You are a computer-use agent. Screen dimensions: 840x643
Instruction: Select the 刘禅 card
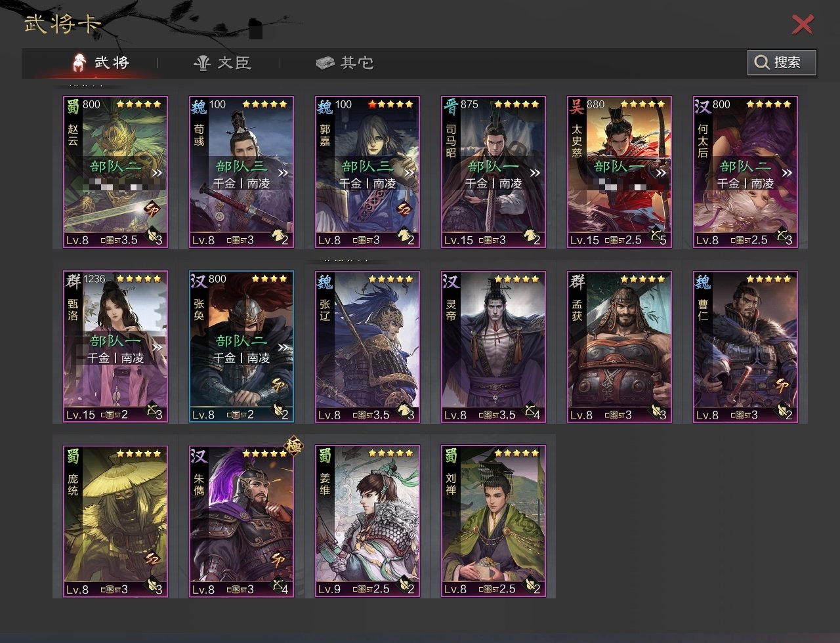click(x=493, y=521)
